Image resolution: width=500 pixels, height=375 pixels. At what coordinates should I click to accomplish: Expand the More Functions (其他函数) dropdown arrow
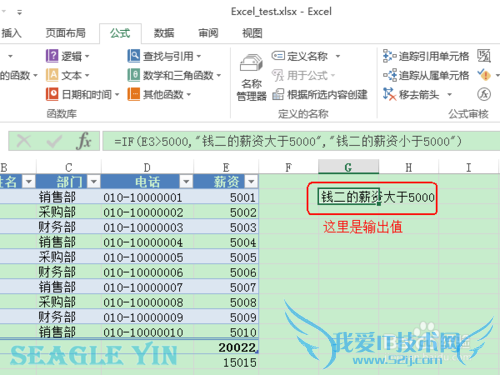pos(189,95)
